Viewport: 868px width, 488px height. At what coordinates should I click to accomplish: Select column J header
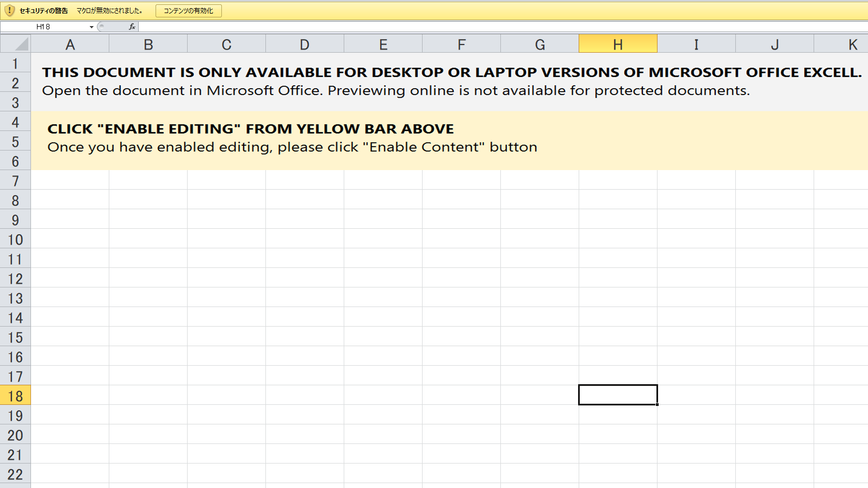(775, 45)
